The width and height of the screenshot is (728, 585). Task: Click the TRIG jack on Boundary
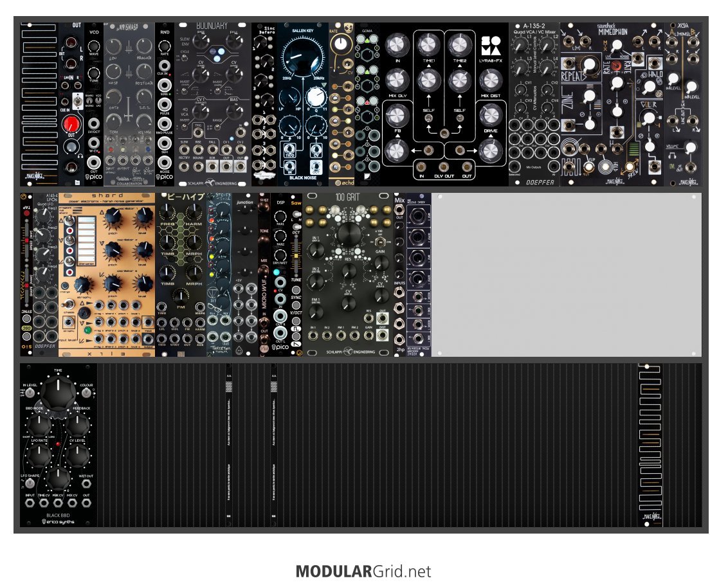tap(198, 133)
